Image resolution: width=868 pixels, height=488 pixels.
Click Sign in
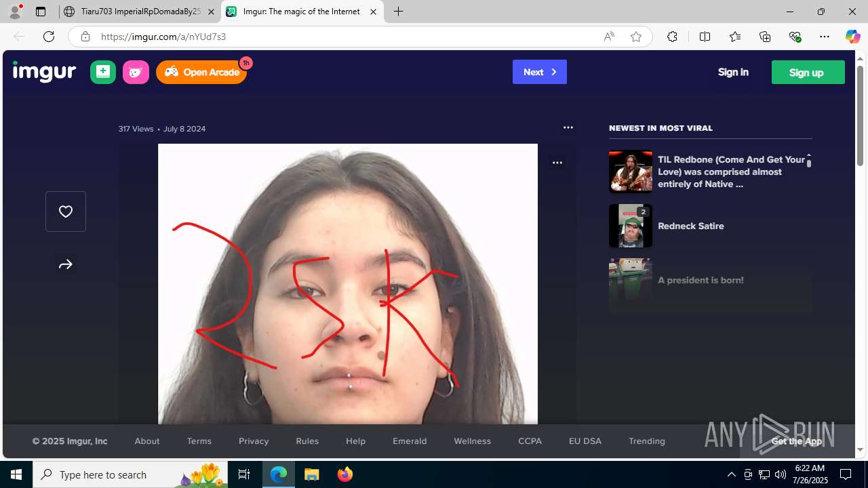(x=733, y=72)
